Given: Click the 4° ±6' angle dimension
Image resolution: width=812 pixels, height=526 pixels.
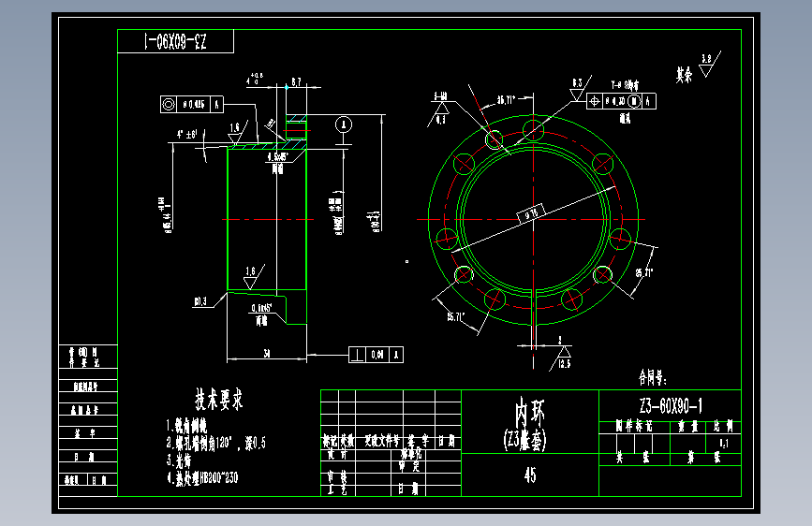Looking at the screenshot, I should pyautogui.click(x=186, y=135).
